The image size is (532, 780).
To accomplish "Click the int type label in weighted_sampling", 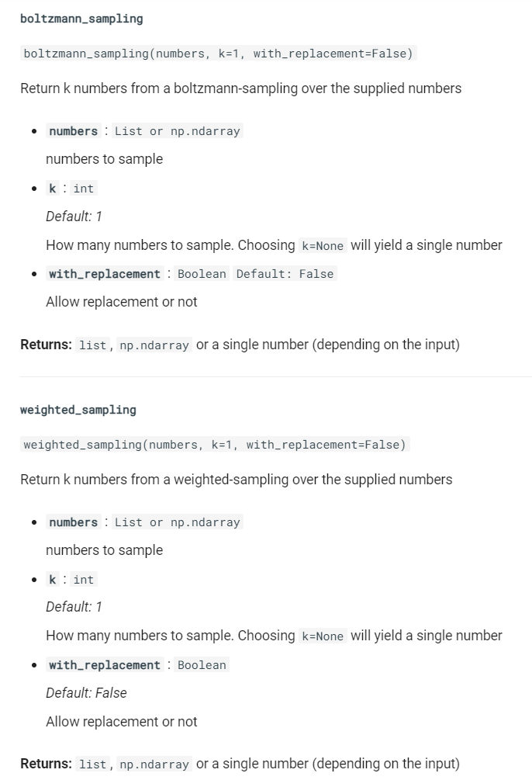I will click(x=84, y=580).
